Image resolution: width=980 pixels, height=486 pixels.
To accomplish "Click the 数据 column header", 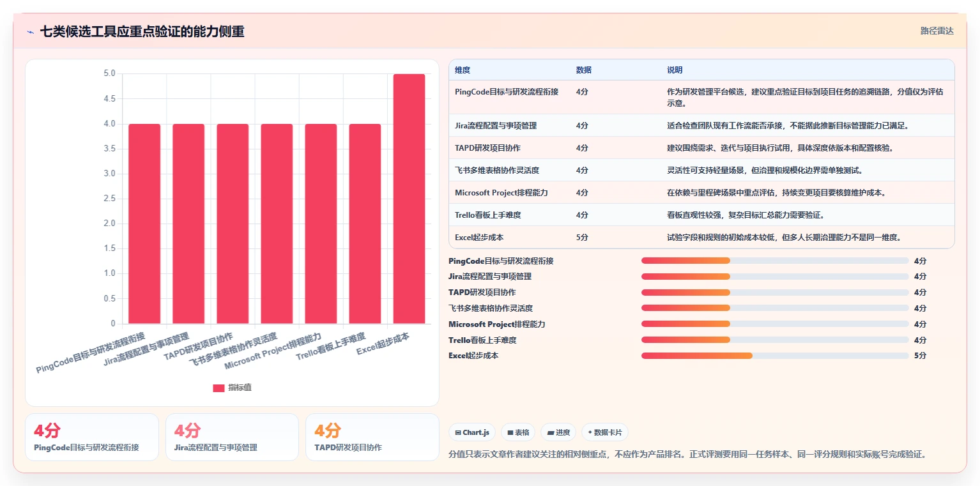I will 583,70.
